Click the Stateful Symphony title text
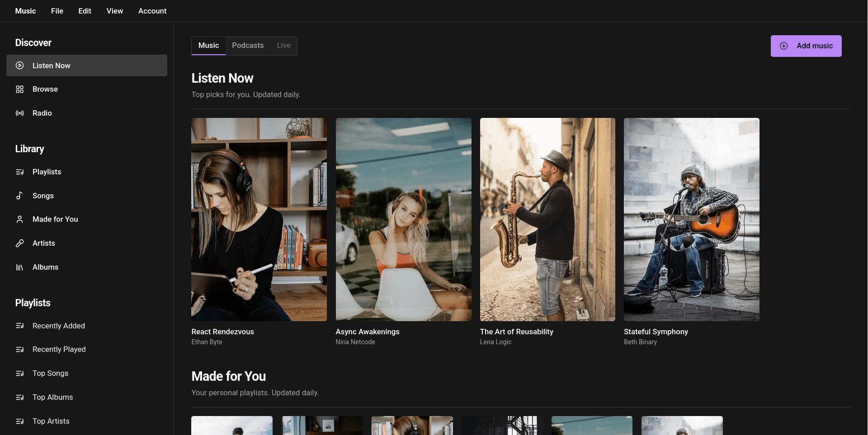The image size is (868, 435). click(x=656, y=332)
